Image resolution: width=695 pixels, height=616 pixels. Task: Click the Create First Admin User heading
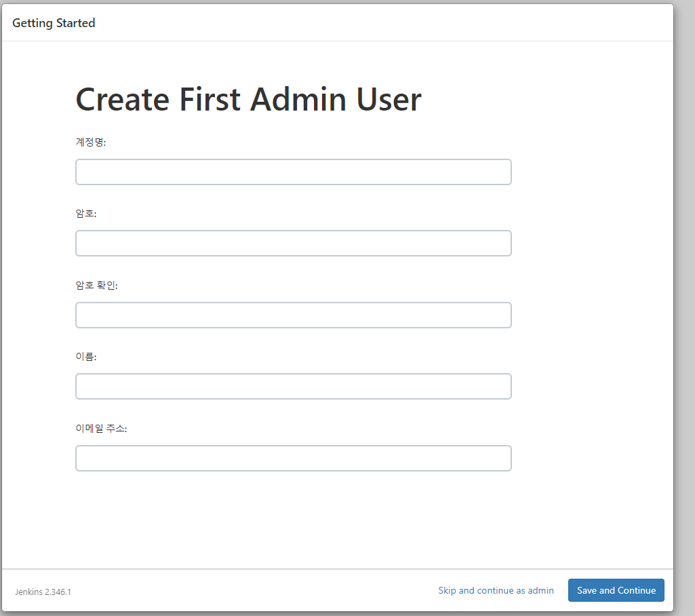(x=248, y=100)
